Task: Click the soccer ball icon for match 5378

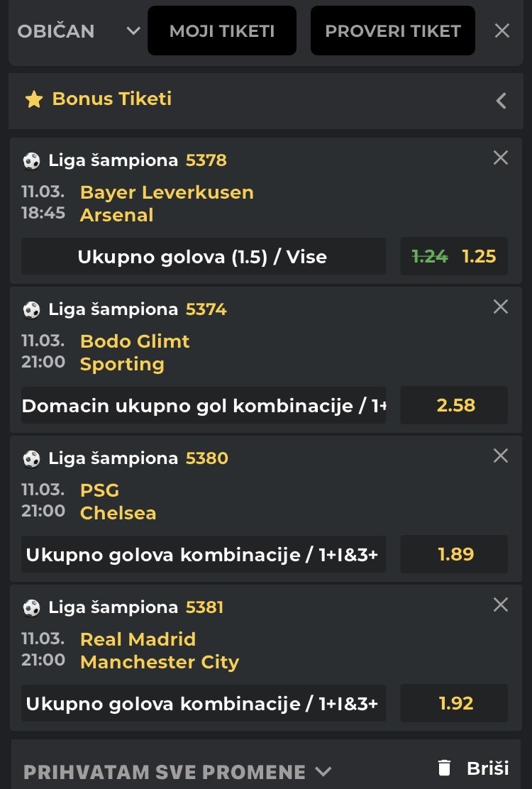Action: point(31,160)
